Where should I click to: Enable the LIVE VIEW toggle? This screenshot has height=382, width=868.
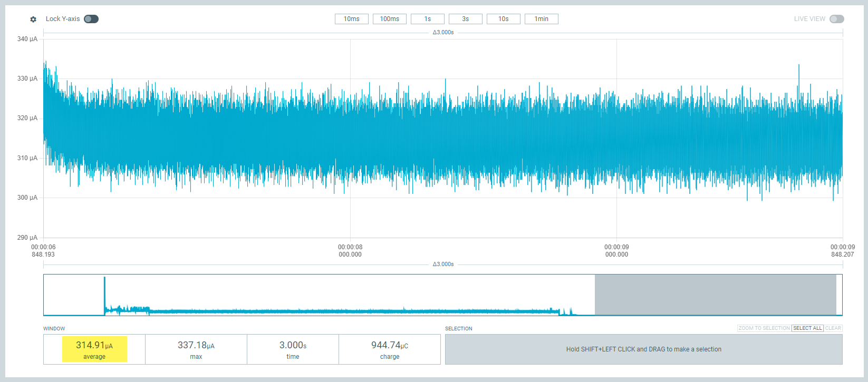click(836, 19)
